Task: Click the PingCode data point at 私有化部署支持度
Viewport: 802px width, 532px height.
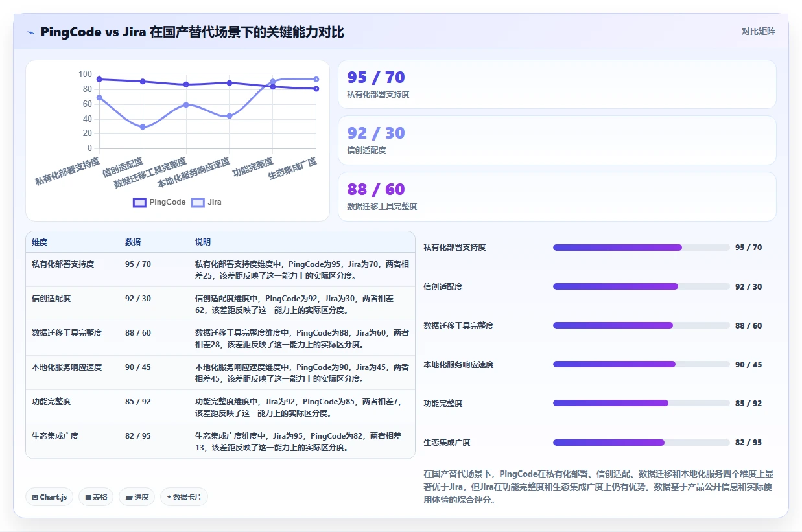Action: (x=99, y=79)
